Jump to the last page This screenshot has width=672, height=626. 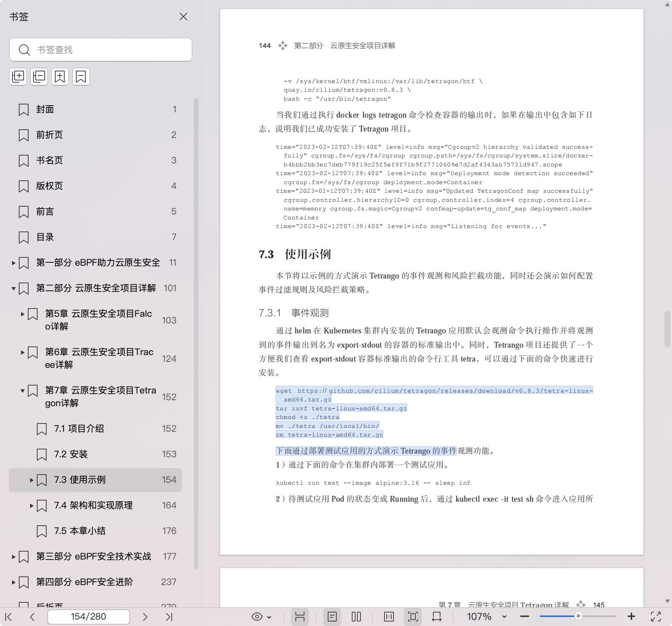169,617
